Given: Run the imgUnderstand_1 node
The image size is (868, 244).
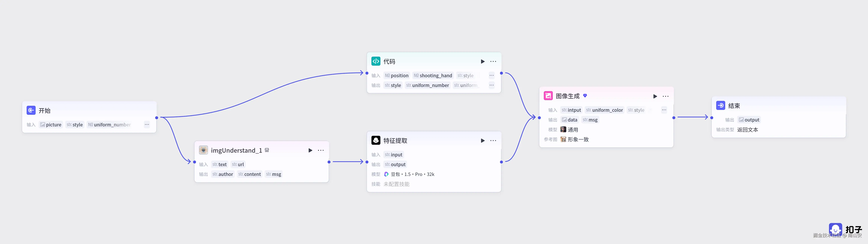Looking at the screenshot, I should tap(310, 150).
